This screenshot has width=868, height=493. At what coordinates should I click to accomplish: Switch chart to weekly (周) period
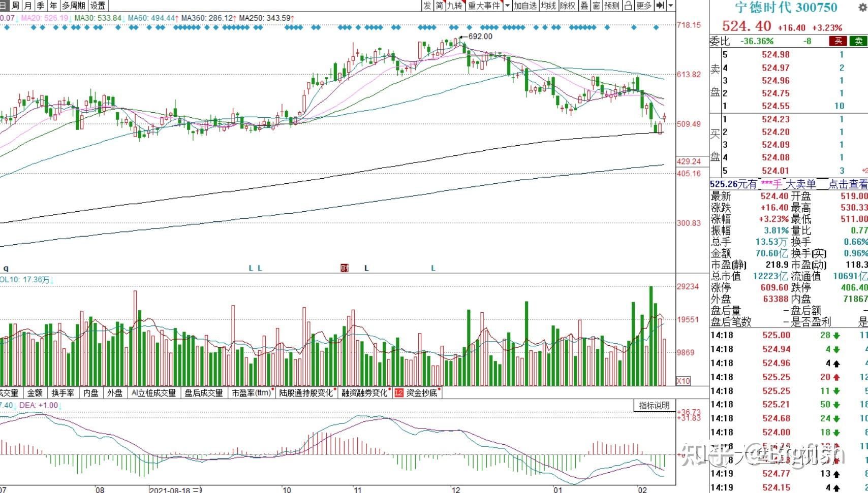tap(16, 6)
